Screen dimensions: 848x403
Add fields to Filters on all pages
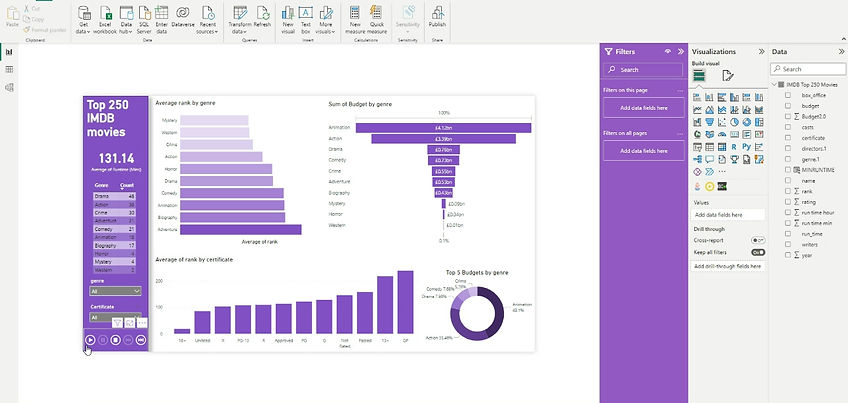644,151
